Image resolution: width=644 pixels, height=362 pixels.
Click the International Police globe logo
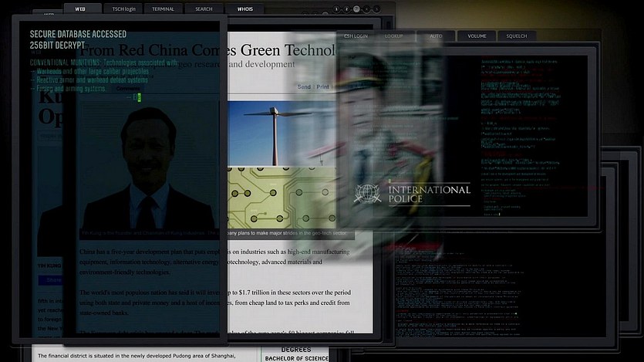pos(367,194)
